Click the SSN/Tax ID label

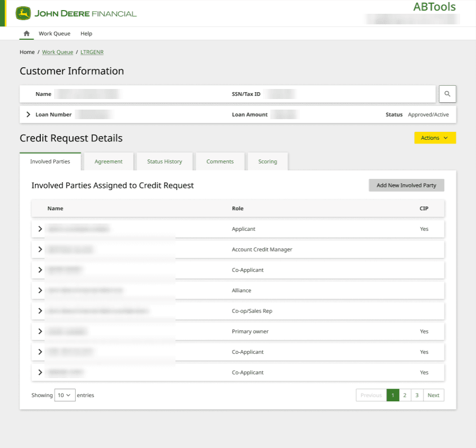tap(246, 94)
